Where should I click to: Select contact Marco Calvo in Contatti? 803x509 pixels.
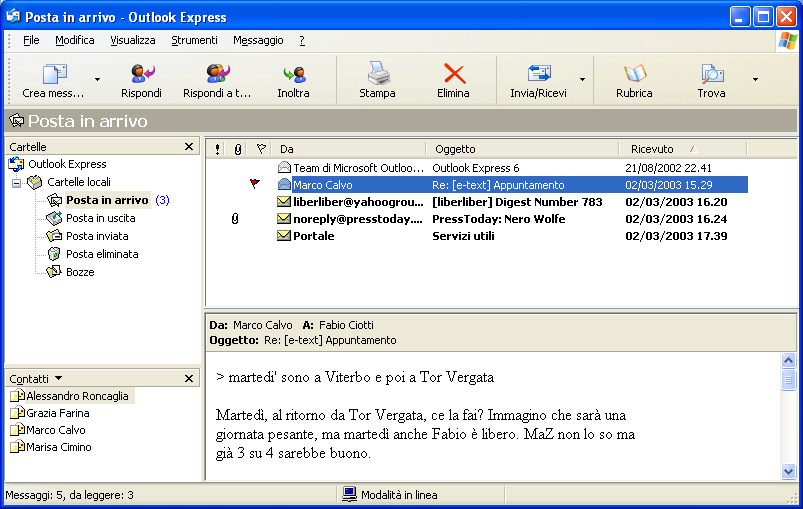(48, 430)
